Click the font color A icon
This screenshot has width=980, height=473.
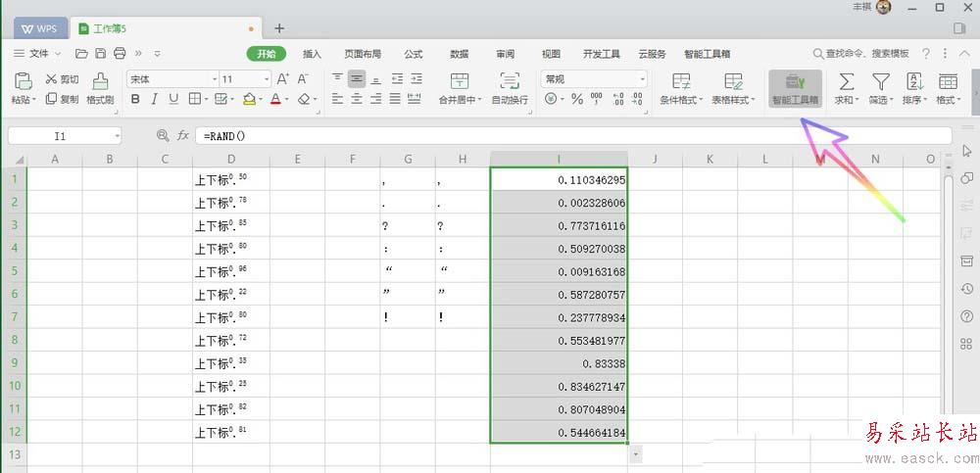click(275, 99)
